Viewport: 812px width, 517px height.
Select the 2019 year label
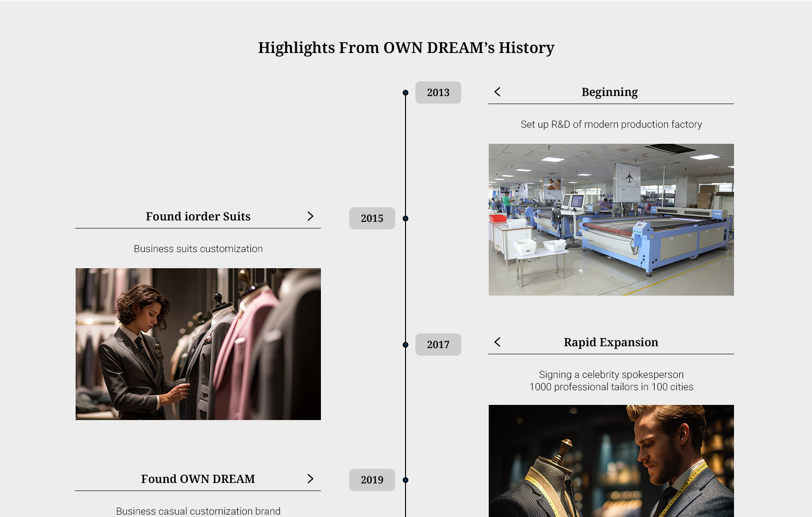tap(372, 480)
